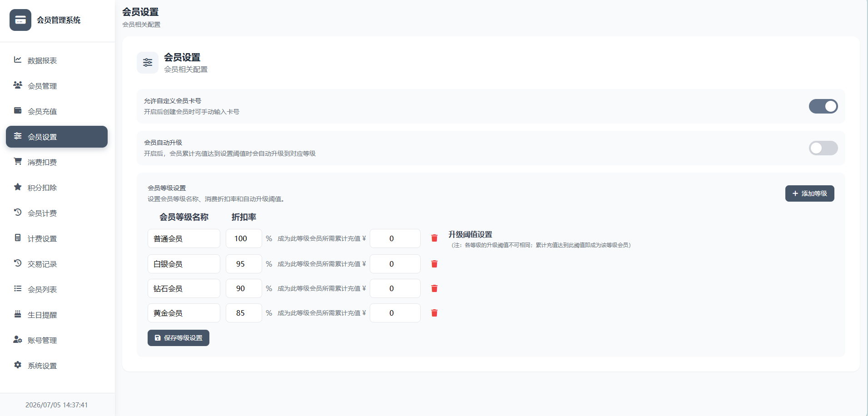868x416 pixels.
Task: Click the discount rate field showing 85
Action: click(244, 313)
